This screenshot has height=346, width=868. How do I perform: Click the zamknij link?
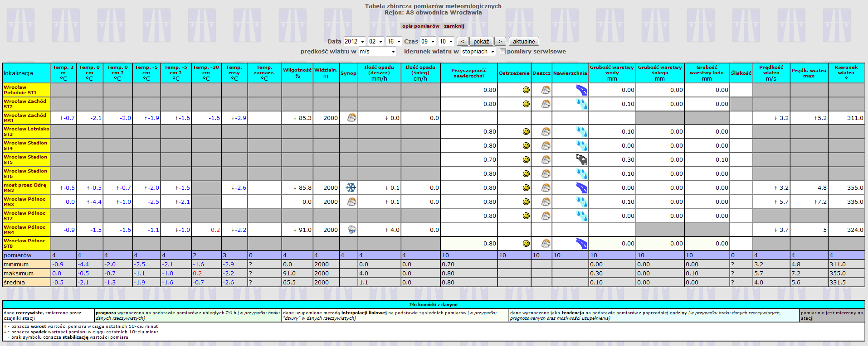(454, 26)
